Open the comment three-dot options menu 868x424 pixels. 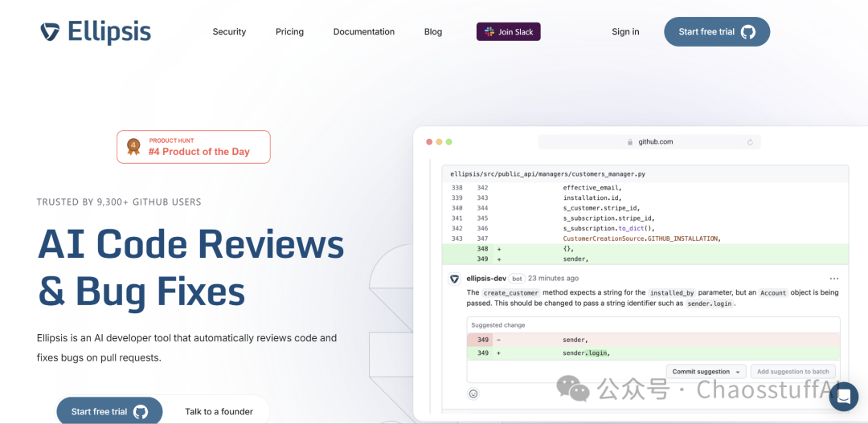[833, 279]
